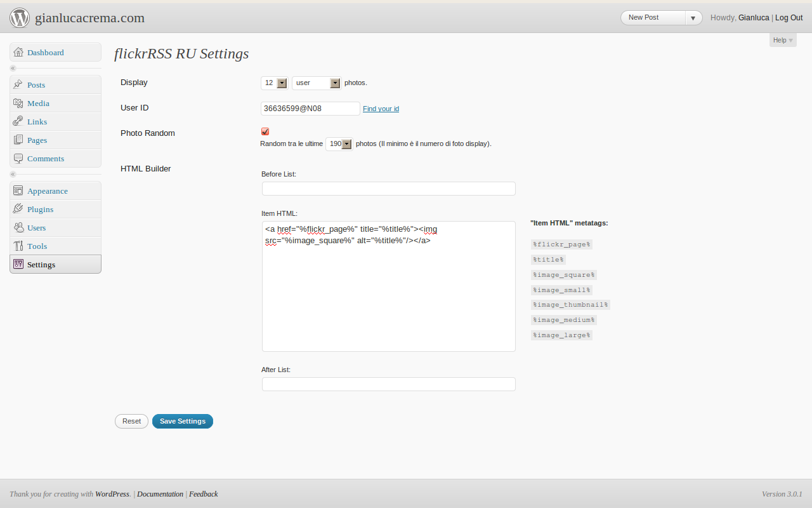Screen dimensions: 812x508
Task: Click the Users people icon
Action: [x=18, y=227]
